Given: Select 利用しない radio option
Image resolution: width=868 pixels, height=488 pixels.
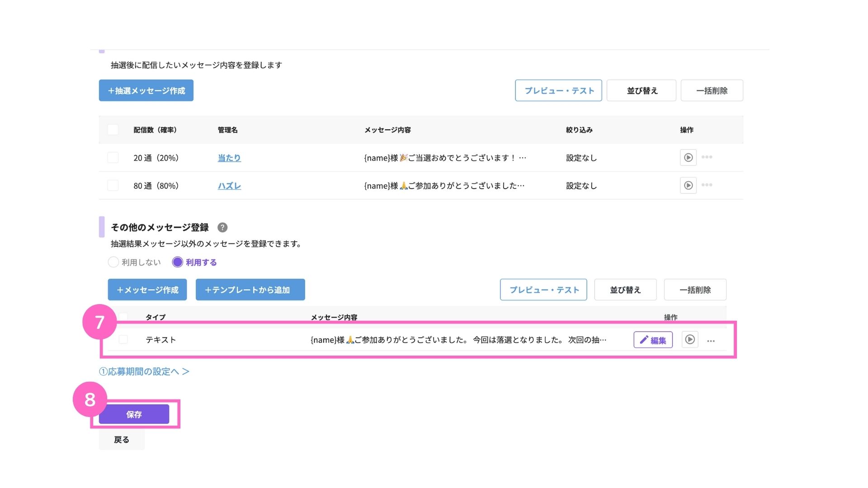Looking at the screenshot, I should click(134, 263).
